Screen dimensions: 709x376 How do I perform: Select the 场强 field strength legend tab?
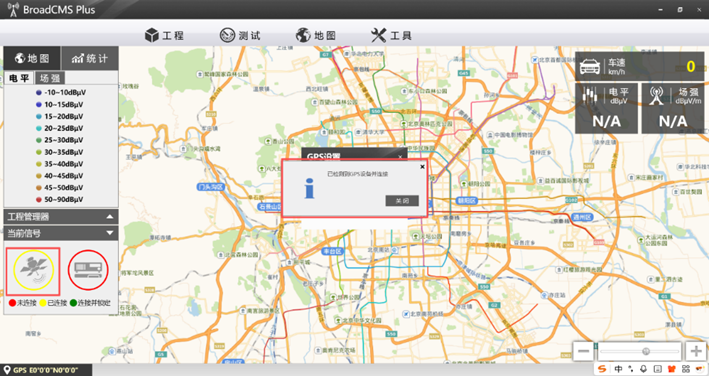pos(50,78)
